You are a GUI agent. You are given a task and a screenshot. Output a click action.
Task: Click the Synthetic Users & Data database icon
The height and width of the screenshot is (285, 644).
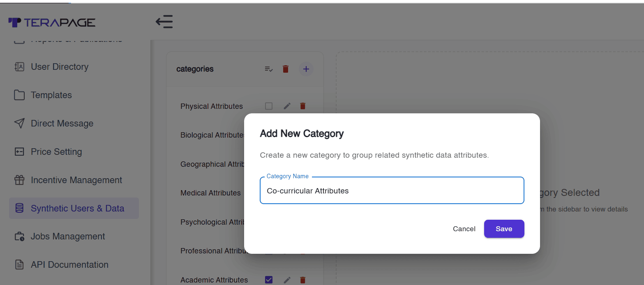pyautogui.click(x=19, y=208)
